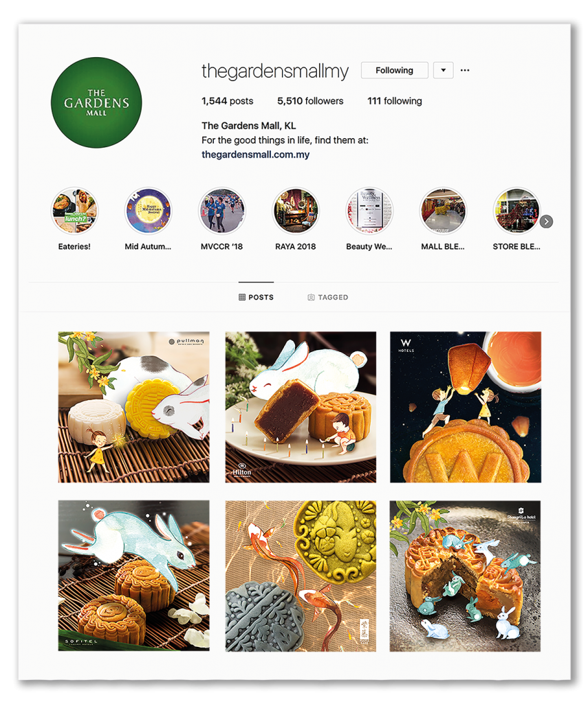The width and height of the screenshot is (588, 704).
Task: Open the RAYA 2018 story highlight
Action: click(x=296, y=211)
